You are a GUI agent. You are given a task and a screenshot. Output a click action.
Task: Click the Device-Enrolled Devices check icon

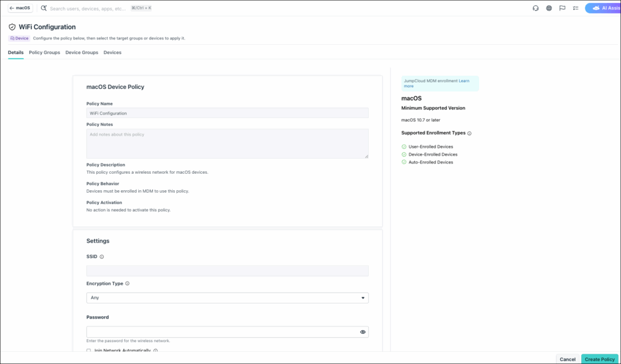(x=404, y=154)
